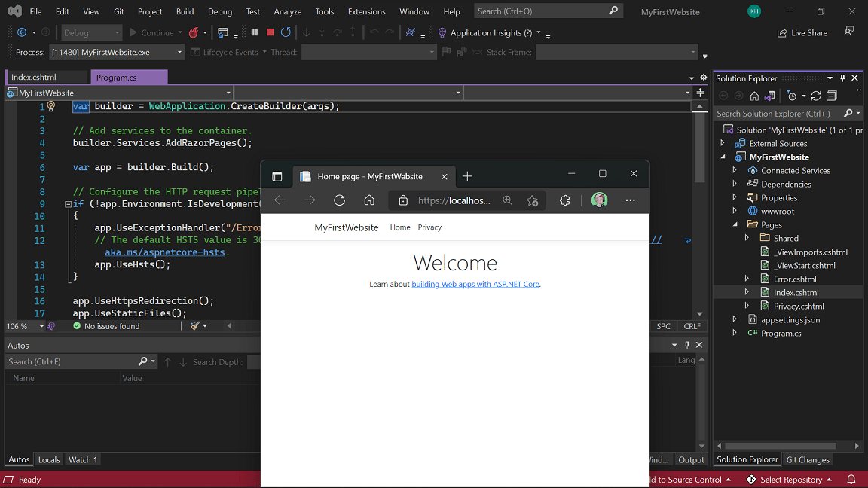
Task: Adjust the editor zoom level control
Action: click(x=25, y=325)
